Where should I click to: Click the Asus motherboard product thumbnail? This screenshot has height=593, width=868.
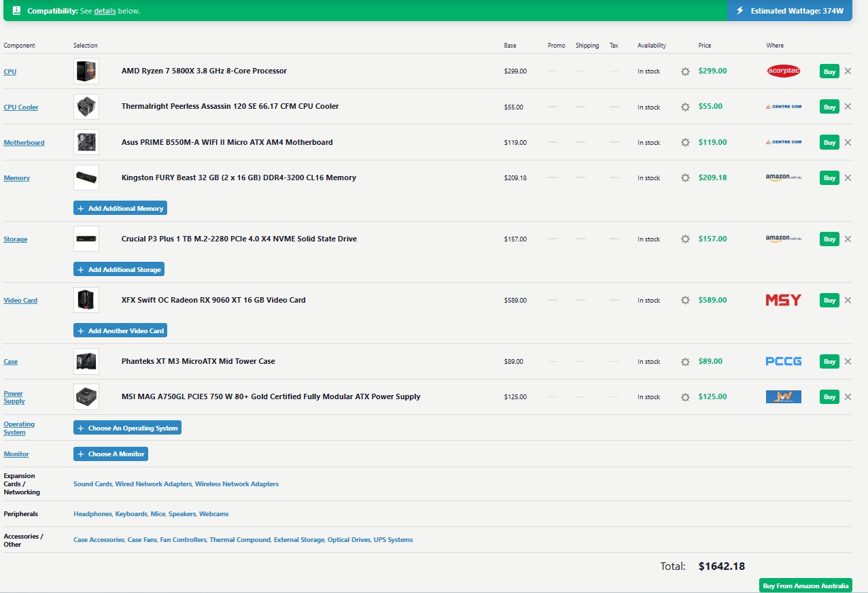pyautogui.click(x=86, y=142)
